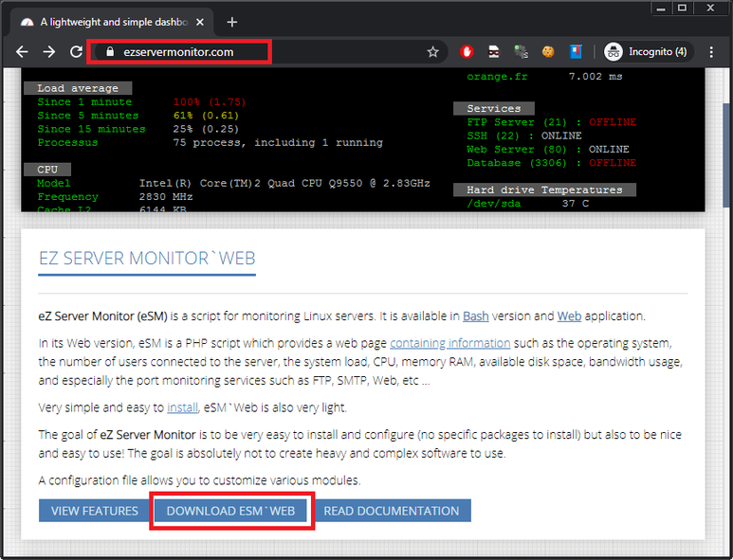Click the '2830 MHz' frequency value
The width and height of the screenshot is (733, 560).
pyautogui.click(x=166, y=197)
